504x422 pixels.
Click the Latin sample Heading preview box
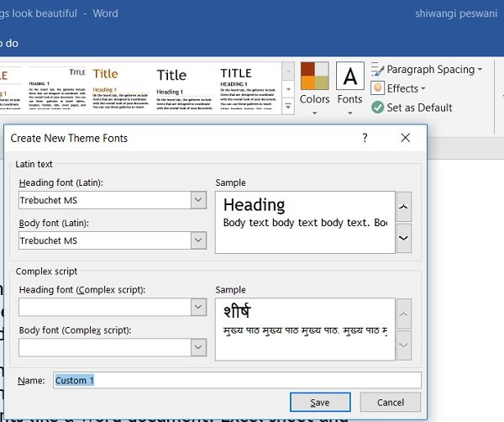[305, 222]
